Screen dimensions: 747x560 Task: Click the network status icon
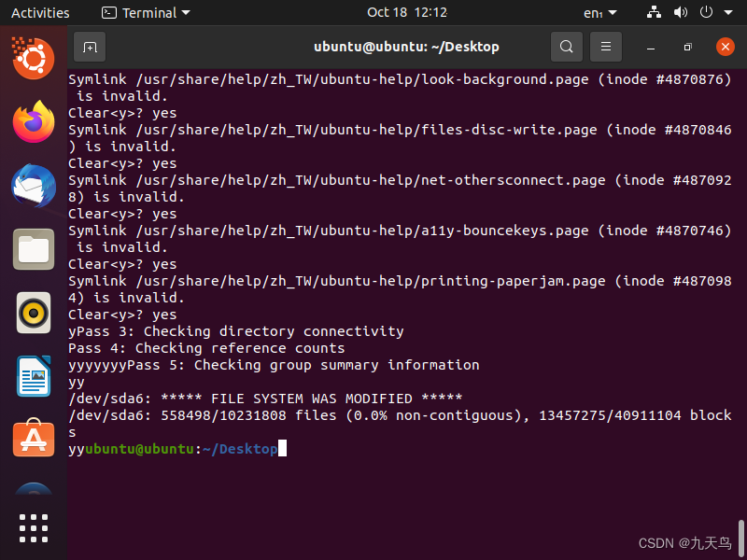coord(654,12)
